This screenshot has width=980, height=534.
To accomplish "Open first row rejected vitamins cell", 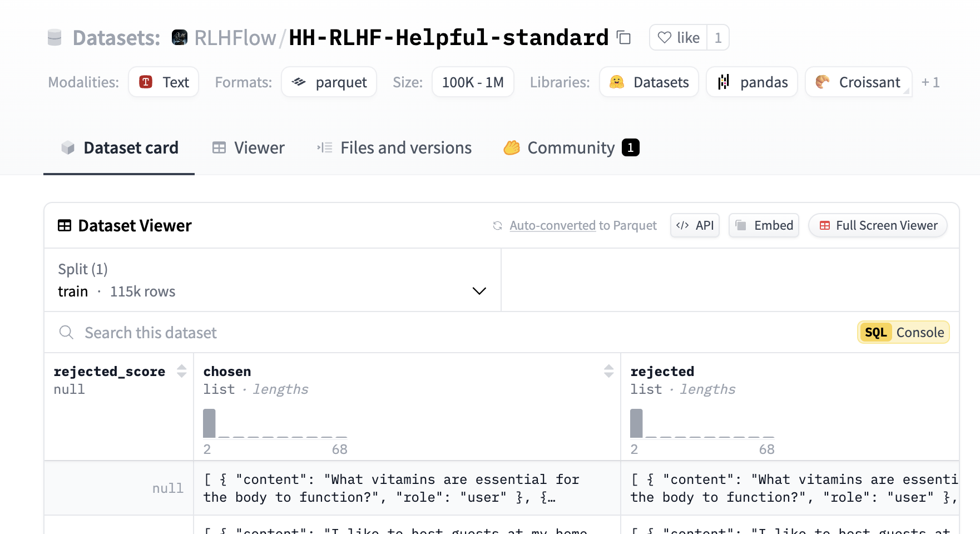I will (790, 488).
